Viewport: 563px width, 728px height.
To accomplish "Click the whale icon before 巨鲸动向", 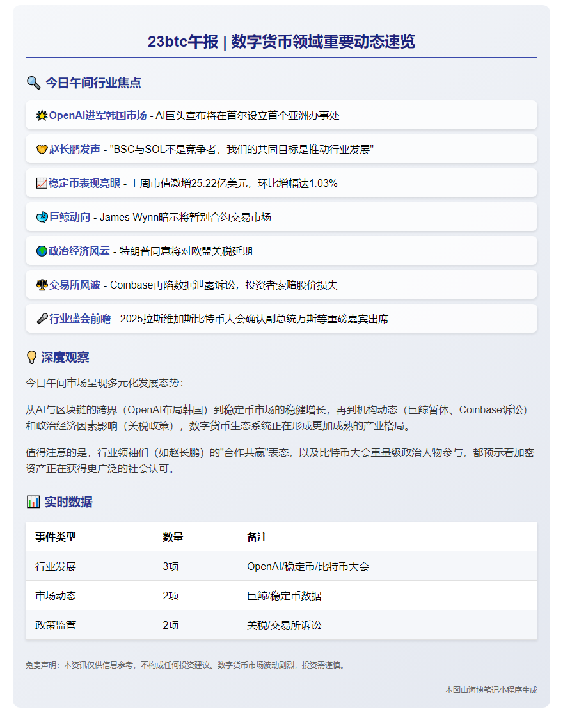I will (x=42, y=218).
